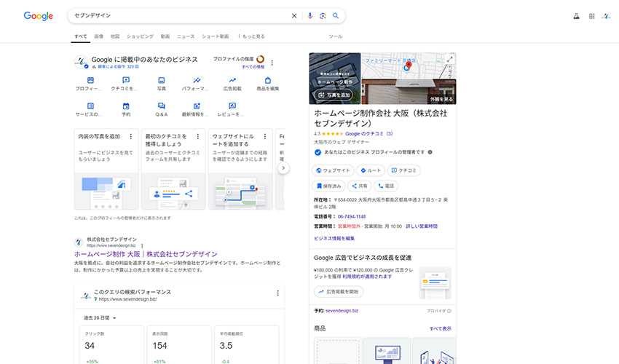Click the すべての情報 link
The image size is (619, 364).
point(253,67)
